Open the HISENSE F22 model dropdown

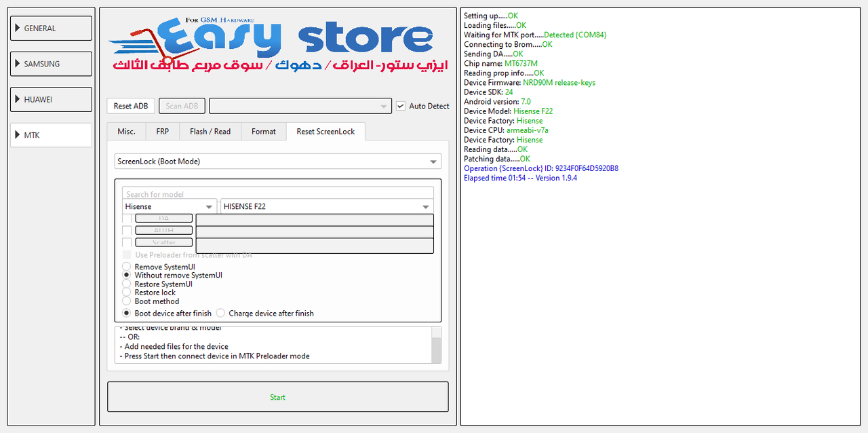click(327, 206)
